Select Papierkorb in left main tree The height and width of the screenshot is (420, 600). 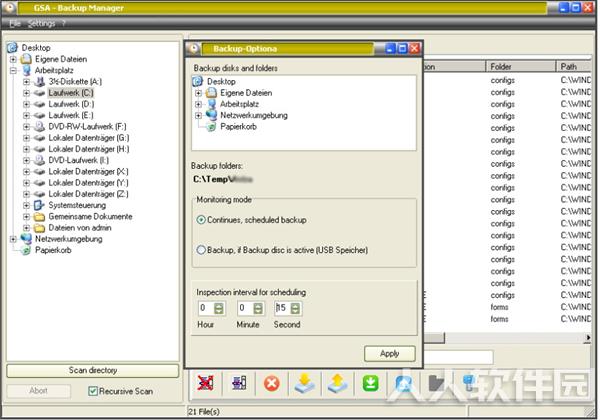tap(53, 250)
